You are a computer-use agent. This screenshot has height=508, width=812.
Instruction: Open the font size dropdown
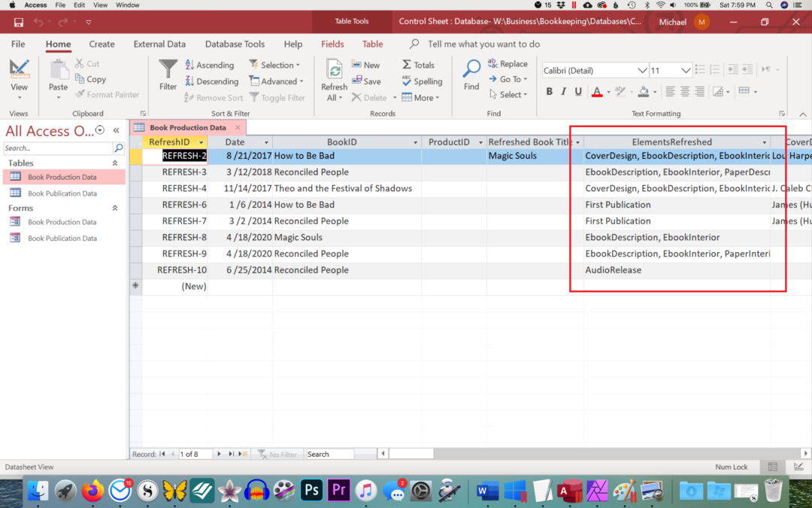[686, 71]
